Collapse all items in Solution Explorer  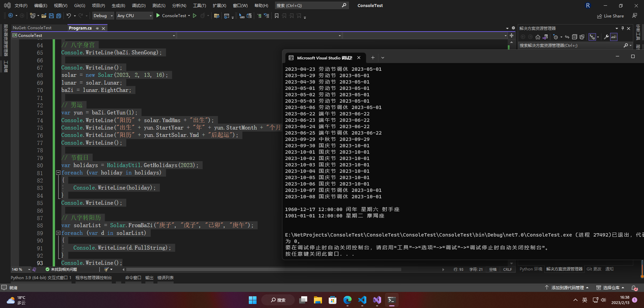point(574,37)
